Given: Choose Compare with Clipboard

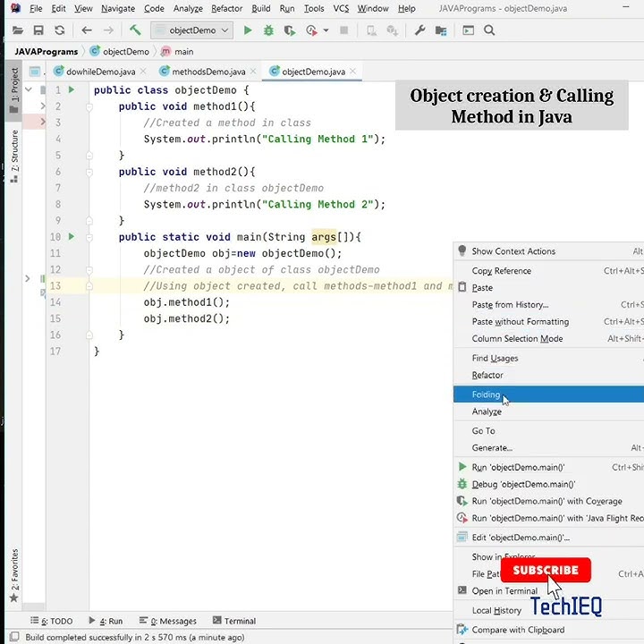Looking at the screenshot, I should point(548,630).
